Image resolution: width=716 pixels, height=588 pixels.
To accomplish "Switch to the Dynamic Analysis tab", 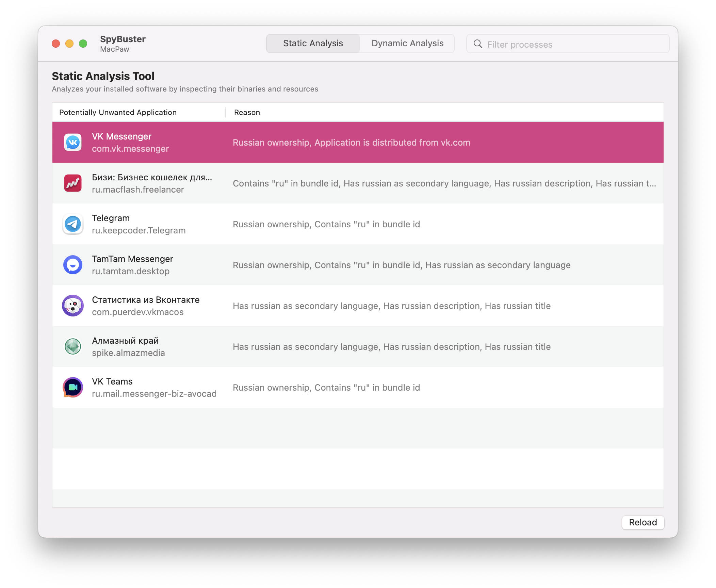I will coord(407,44).
